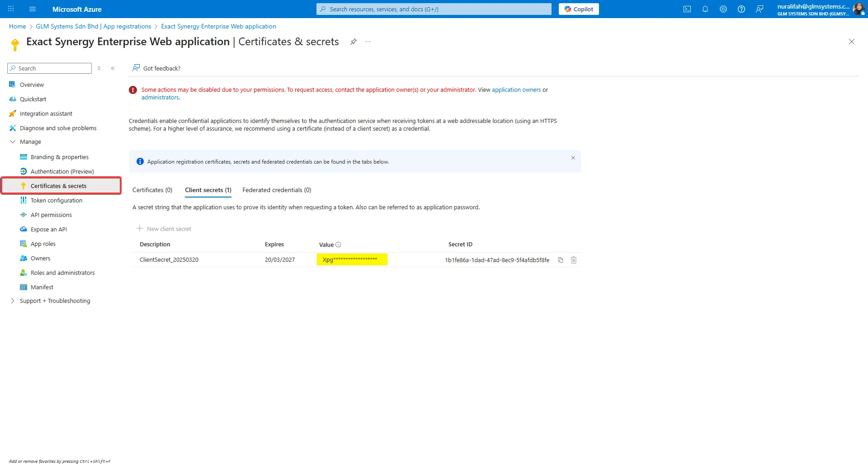The height and width of the screenshot is (466, 868).
Task: Open API permissions in sidebar
Action: (x=51, y=215)
